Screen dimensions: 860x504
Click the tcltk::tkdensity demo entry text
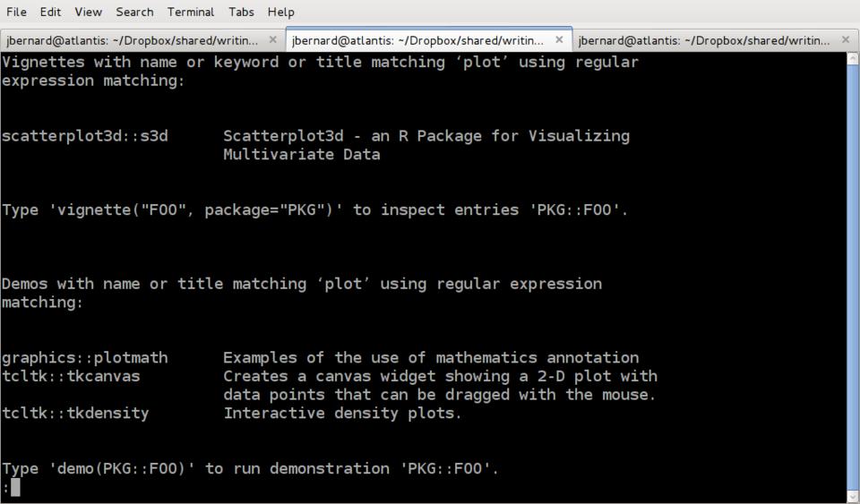point(75,414)
